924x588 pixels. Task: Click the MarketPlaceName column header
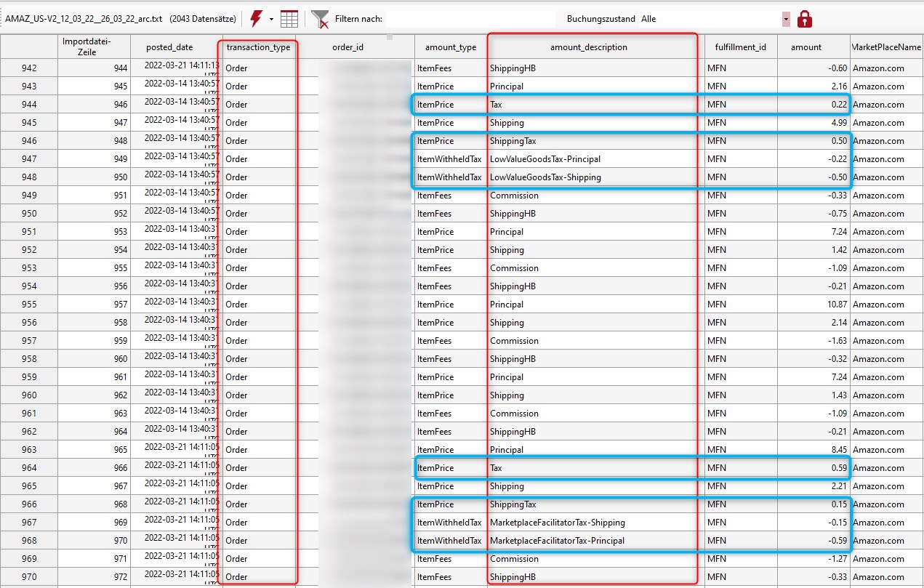(x=886, y=46)
